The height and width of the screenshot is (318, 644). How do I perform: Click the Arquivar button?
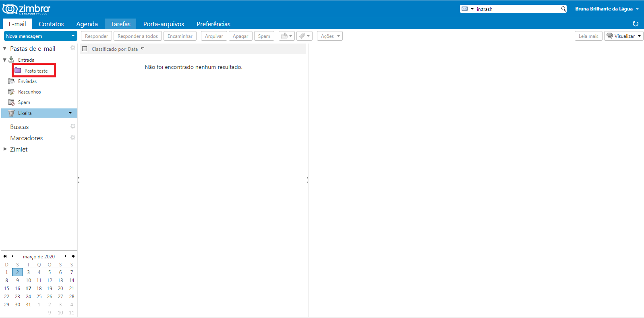[214, 36]
